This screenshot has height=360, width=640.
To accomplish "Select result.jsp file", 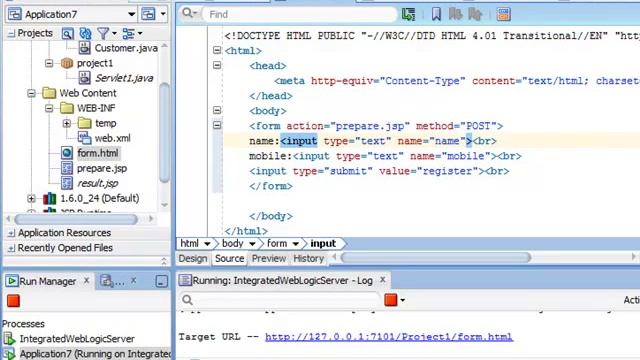I will click(98, 183).
